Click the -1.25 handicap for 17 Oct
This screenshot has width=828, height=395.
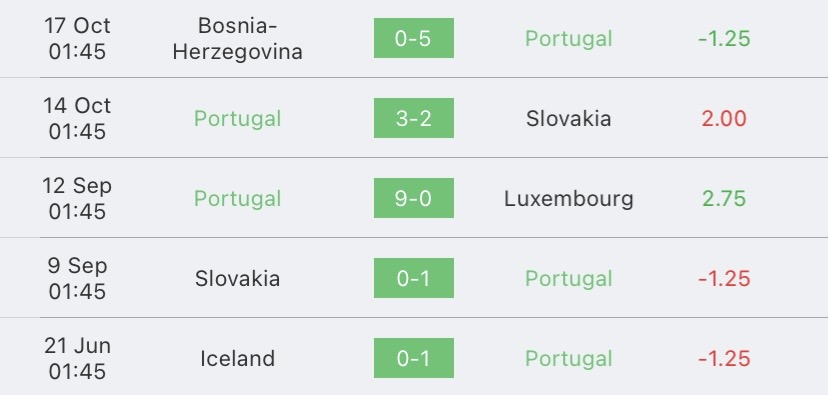tap(724, 39)
